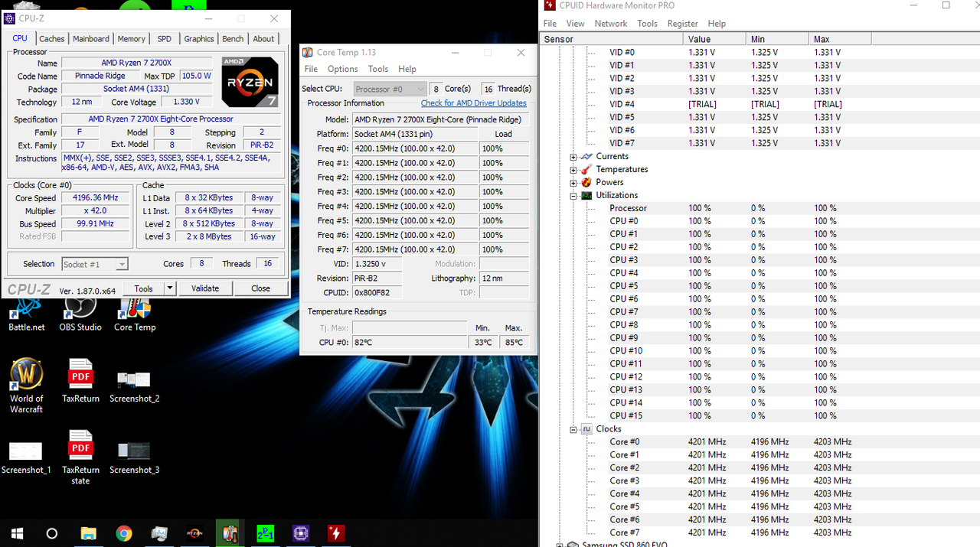
Task: Open Windows Start menu
Action: pyautogui.click(x=17, y=533)
